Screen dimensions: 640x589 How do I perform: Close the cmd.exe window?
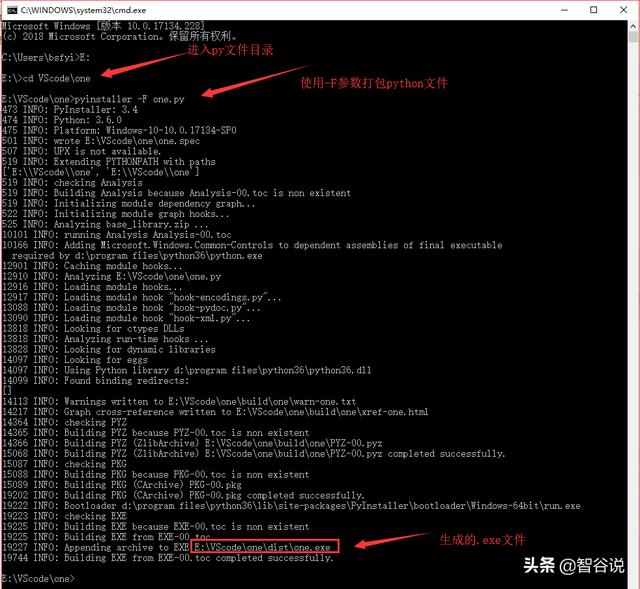coord(623,10)
